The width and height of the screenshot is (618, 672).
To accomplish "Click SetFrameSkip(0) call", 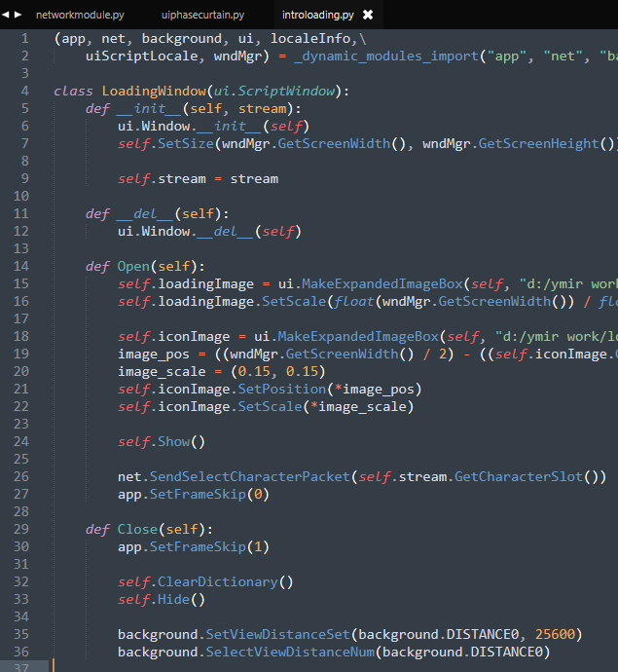I will coord(209,494).
